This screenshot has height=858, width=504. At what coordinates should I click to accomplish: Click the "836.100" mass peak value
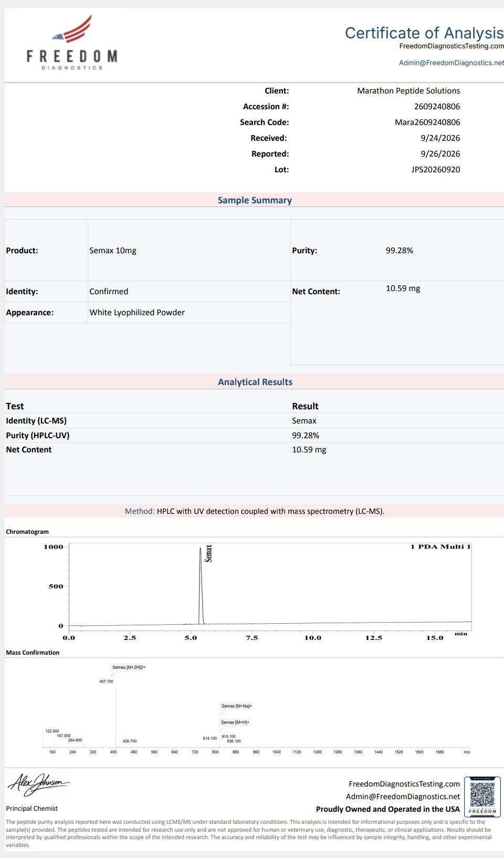click(234, 741)
